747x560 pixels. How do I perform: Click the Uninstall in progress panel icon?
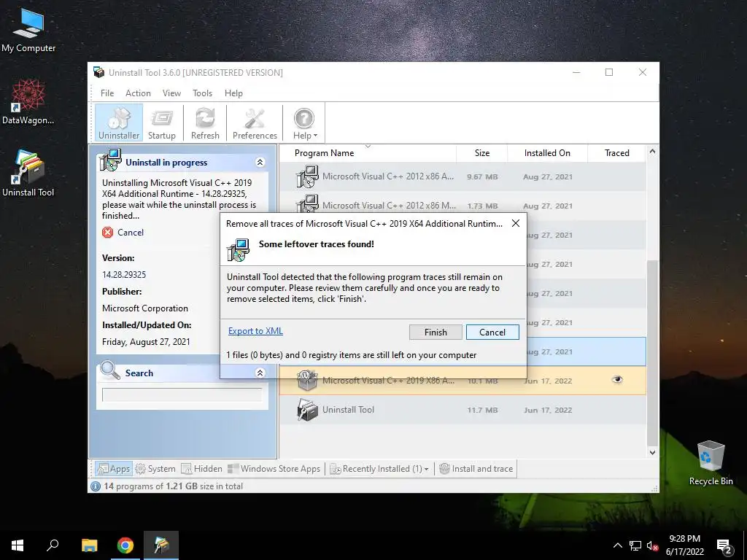point(111,160)
